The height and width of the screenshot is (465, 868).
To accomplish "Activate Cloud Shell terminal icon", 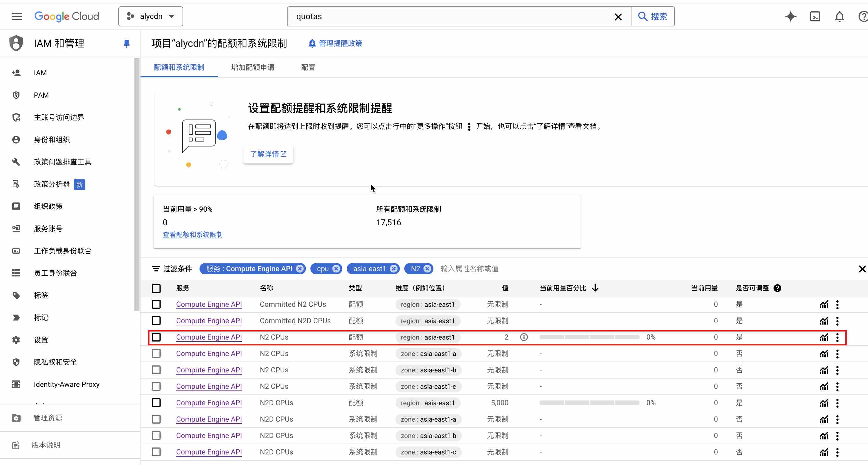I will pos(815,16).
